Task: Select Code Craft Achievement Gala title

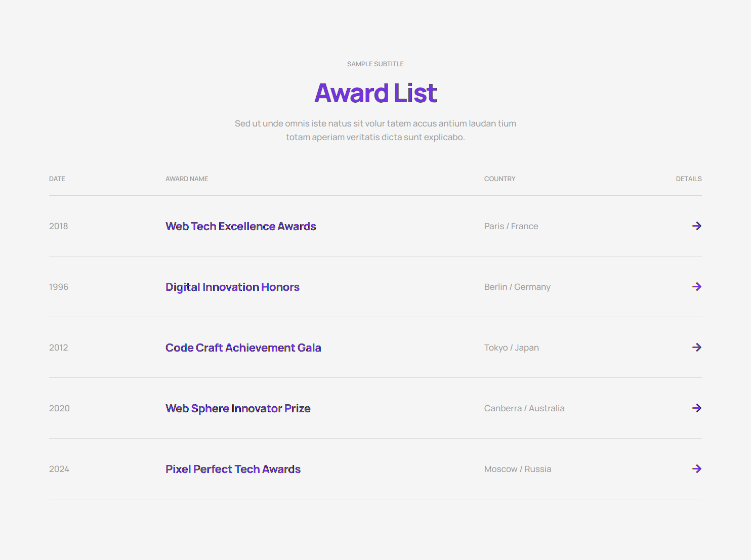Action: [243, 348]
